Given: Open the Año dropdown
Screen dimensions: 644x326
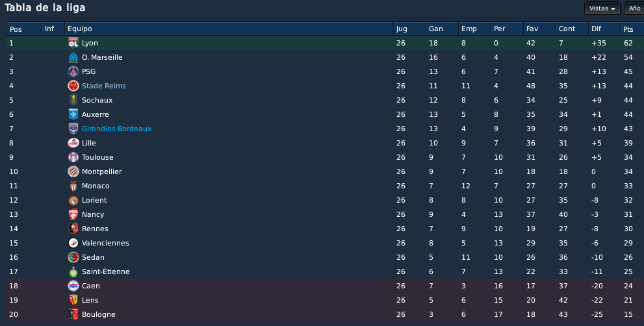Looking at the screenshot, I should point(634,8).
